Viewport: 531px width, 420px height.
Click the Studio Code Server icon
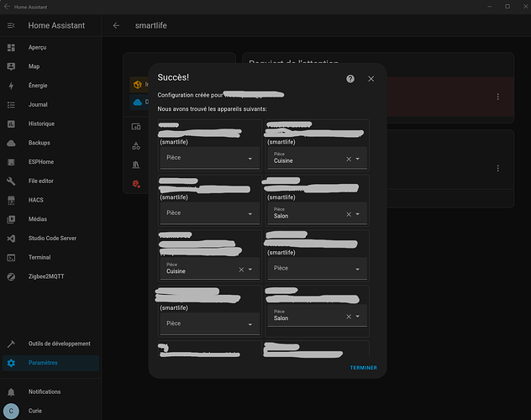pyautogui.click(x=11, y=239)
